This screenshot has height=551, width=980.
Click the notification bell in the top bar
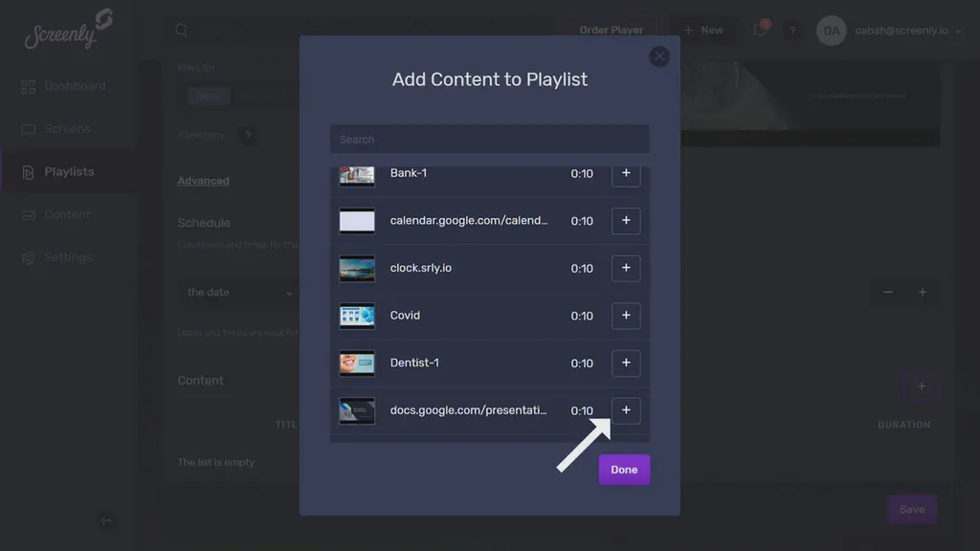click(x=759, y=30)
